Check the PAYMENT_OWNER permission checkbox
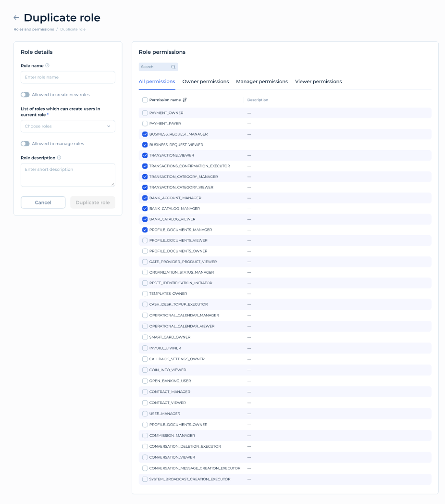Screen dimensions: 445x504 [145, 113]
